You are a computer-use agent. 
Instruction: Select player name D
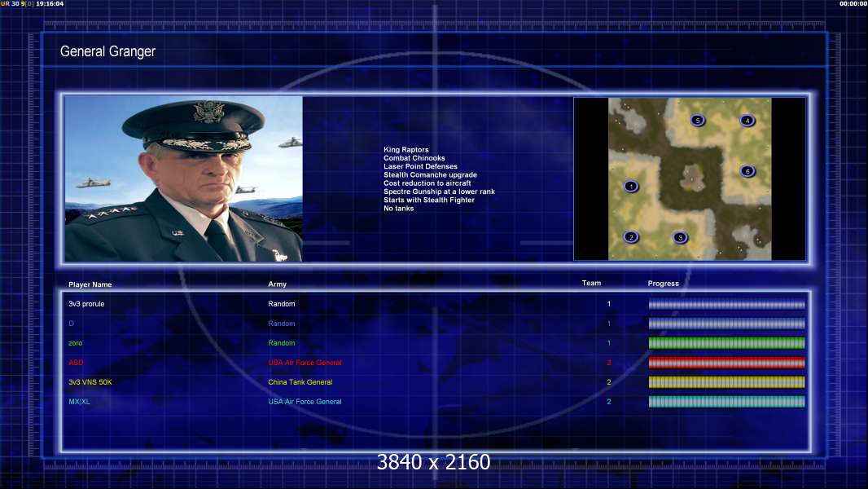[71, 324]
